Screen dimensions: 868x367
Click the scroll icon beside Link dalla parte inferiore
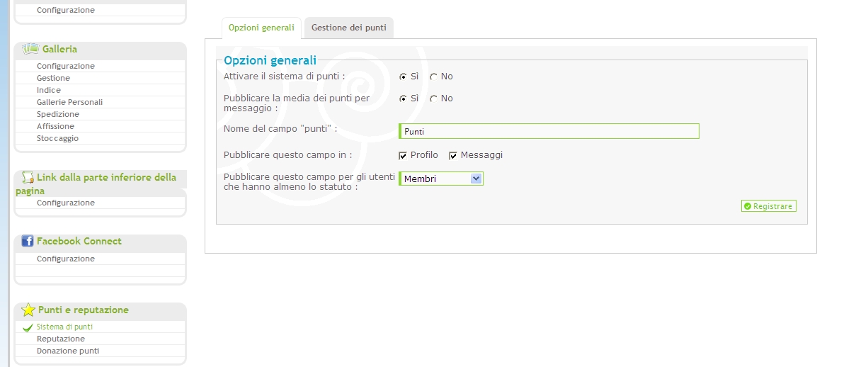tap(28, 177)
